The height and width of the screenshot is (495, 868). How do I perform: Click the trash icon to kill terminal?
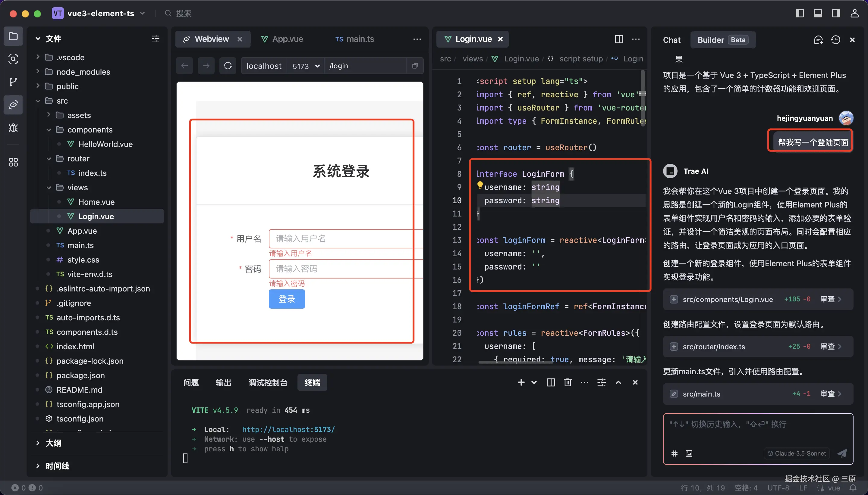568,382
